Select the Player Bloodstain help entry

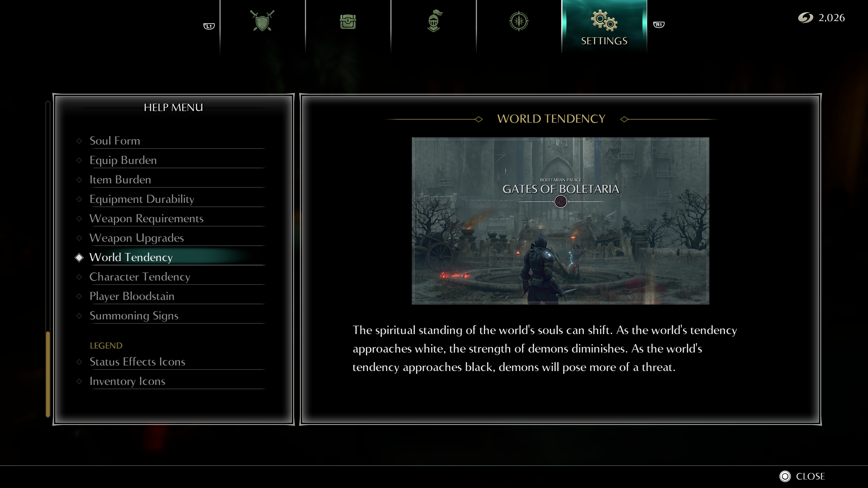132,296
